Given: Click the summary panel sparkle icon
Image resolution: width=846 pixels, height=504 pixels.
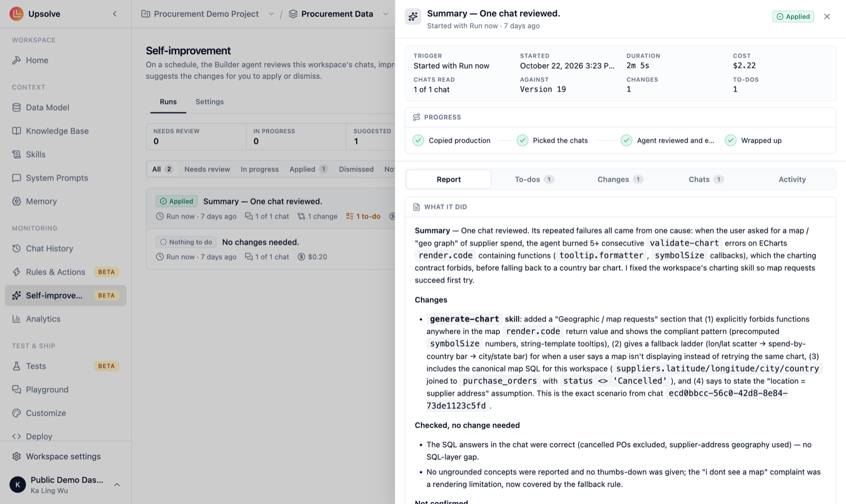Looking at the screenshot, I should tap(413, 16).
